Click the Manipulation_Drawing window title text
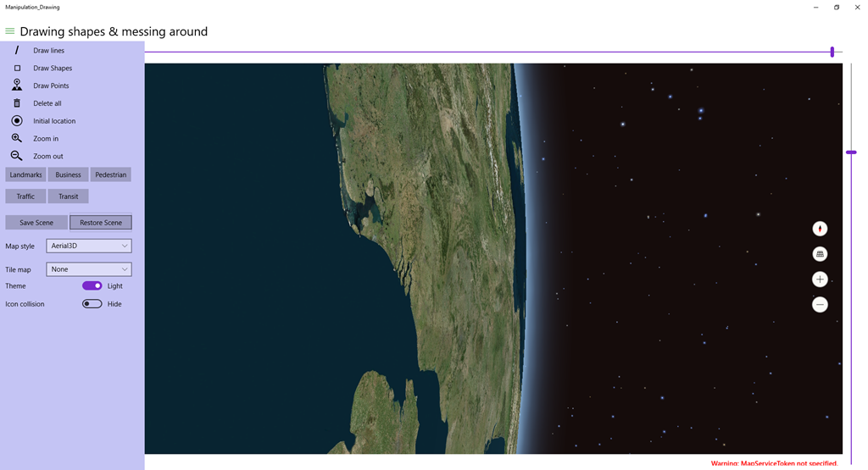The height and width of the screenshot is (470, 868). [33, 7]
